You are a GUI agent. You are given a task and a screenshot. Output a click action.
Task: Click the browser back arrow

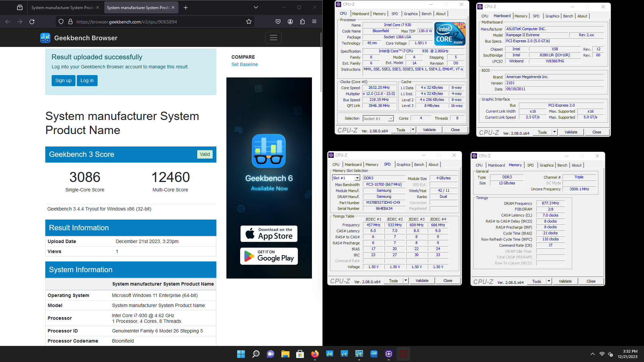pos(8,22)
